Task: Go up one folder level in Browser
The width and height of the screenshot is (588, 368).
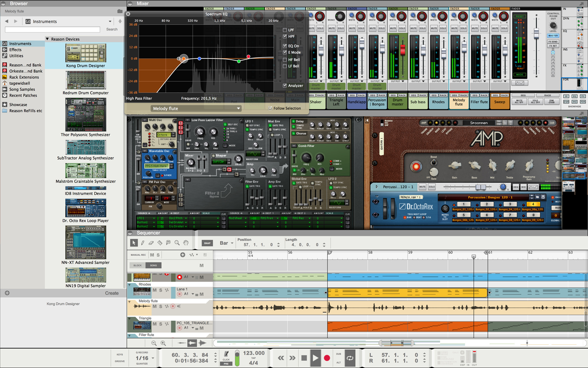Action: pyautogui.click(x=120, y=21)
